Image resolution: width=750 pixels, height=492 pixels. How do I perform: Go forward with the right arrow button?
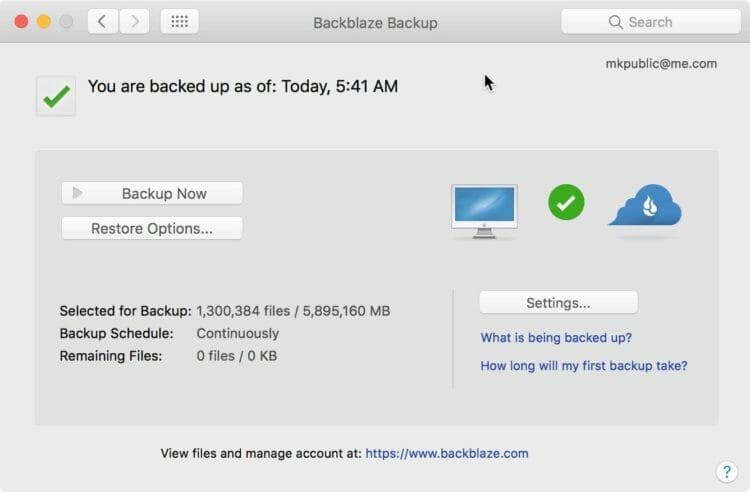[x=134, y=22]
